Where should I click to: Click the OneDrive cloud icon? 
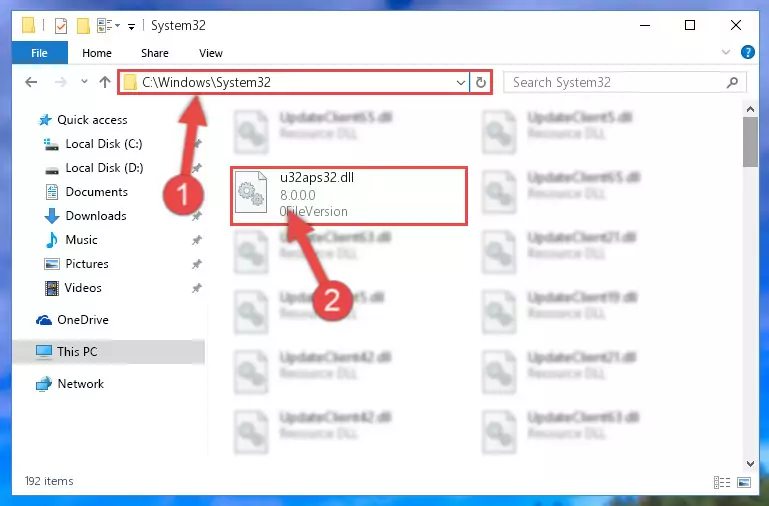(44, 320)
